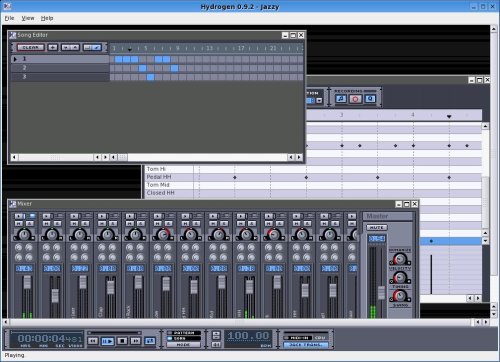Select pattern 1 in the Song Editor list
The image size is (500, 362).
(x=60, y=59)
